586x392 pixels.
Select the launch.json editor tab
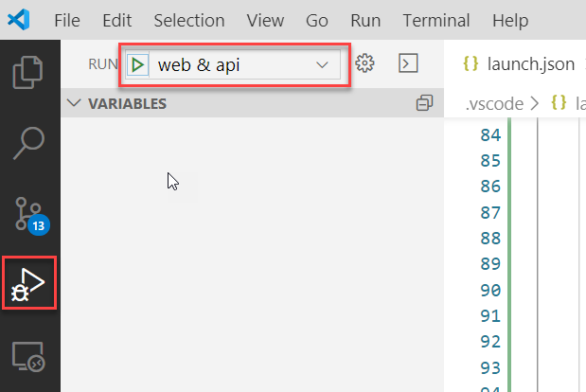531,64
